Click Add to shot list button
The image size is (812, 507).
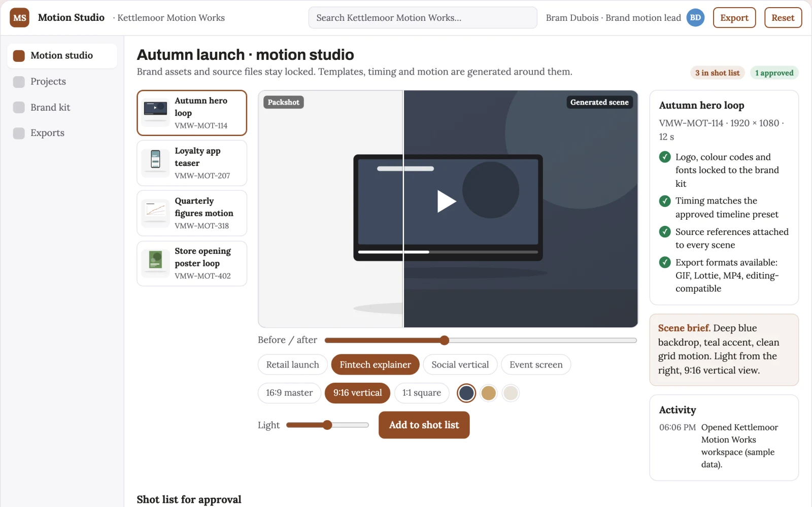(424, 425)
